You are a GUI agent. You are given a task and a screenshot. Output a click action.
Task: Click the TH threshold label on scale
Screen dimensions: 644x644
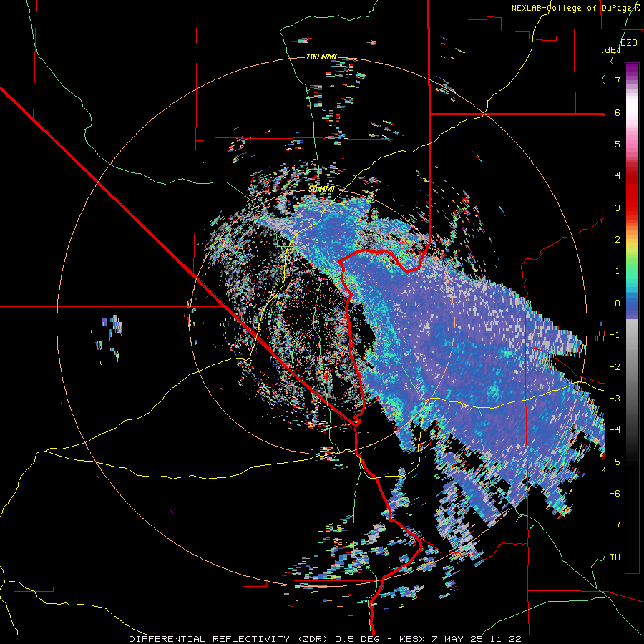615,557
